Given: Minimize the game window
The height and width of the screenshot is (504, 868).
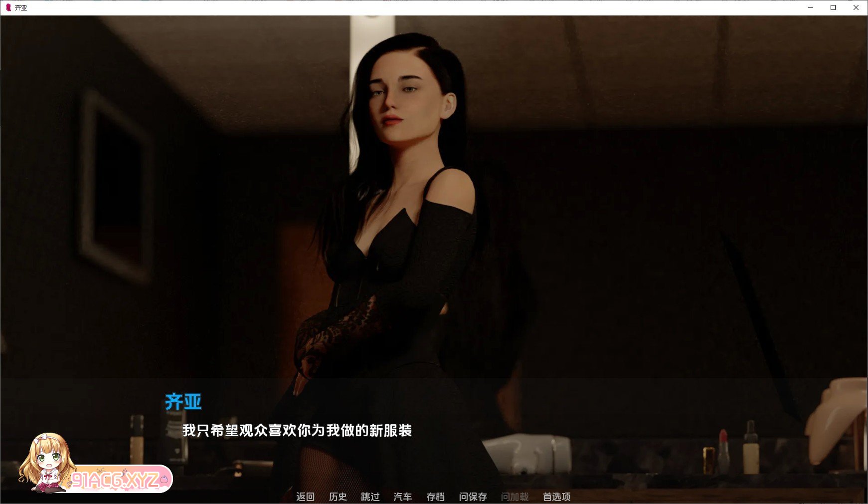Looking at the screenshot, I should click(810, 7).
